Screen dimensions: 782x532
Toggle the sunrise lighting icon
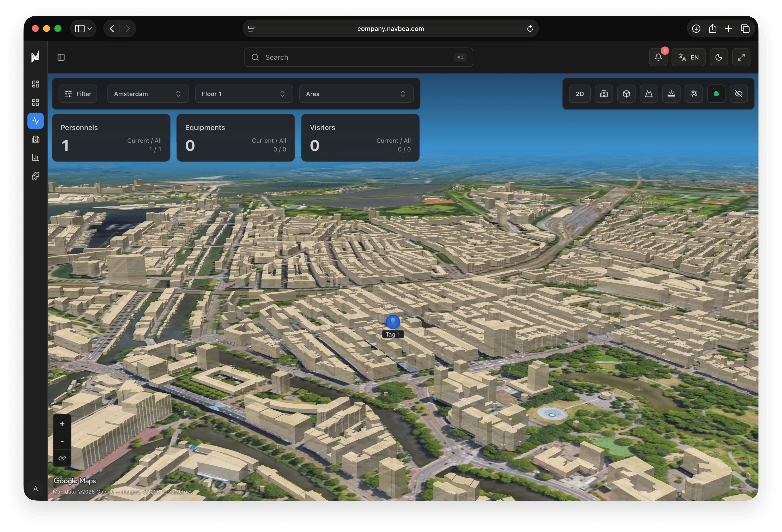(x=671, y=94)
